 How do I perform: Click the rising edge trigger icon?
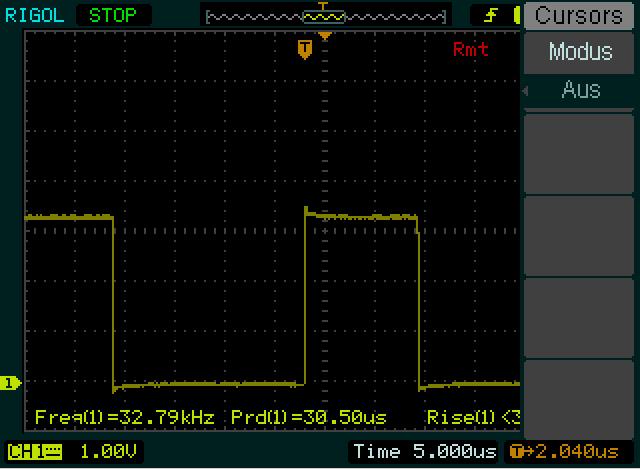(491, 15)
